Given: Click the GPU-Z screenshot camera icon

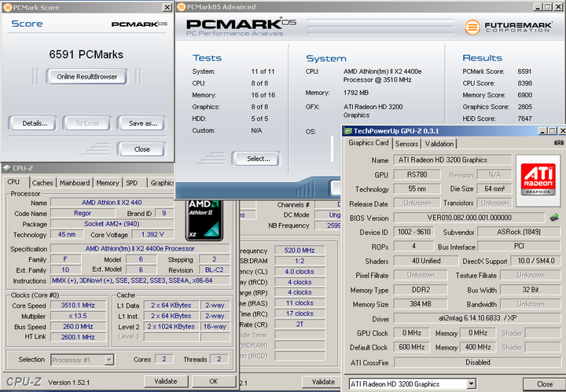Looking at the screenshot, I should (x=558, y=143).
